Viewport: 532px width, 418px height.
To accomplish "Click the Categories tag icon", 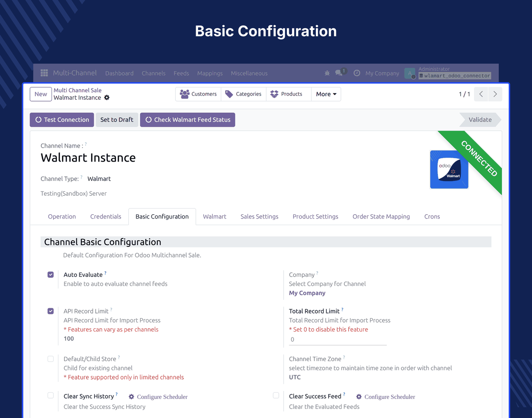I will pyautogui.click(x=229, y=94).
